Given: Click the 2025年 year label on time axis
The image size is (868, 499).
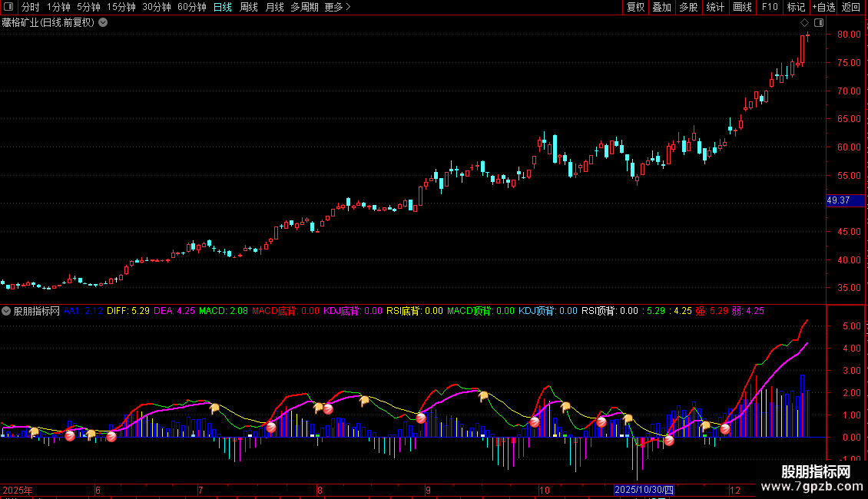Looking at the screenshot, I should tap(17, 490).
